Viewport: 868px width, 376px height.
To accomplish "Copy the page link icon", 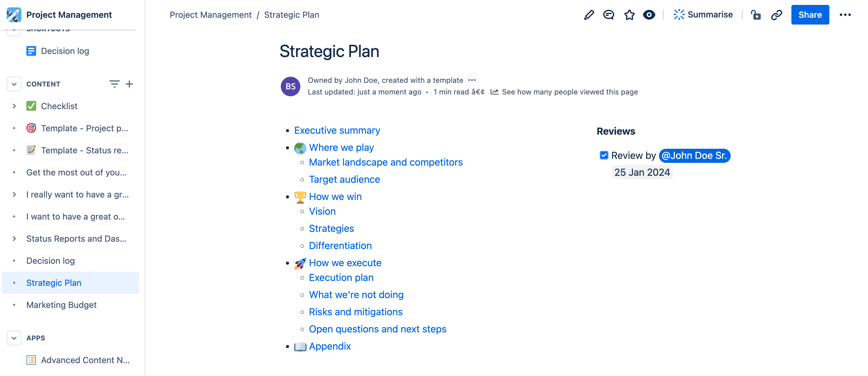I will coord(776,14).
